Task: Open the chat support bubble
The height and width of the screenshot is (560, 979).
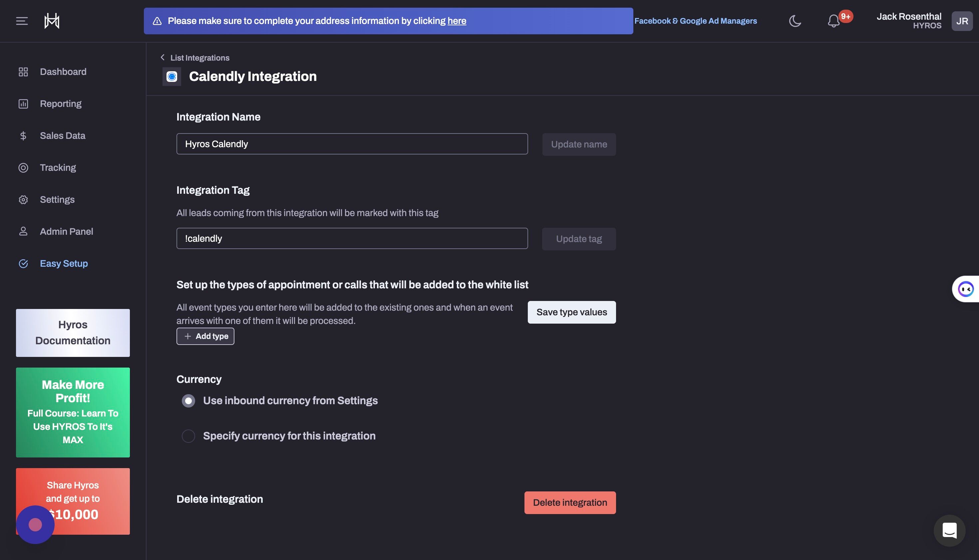Action: (x=949, y=530)
